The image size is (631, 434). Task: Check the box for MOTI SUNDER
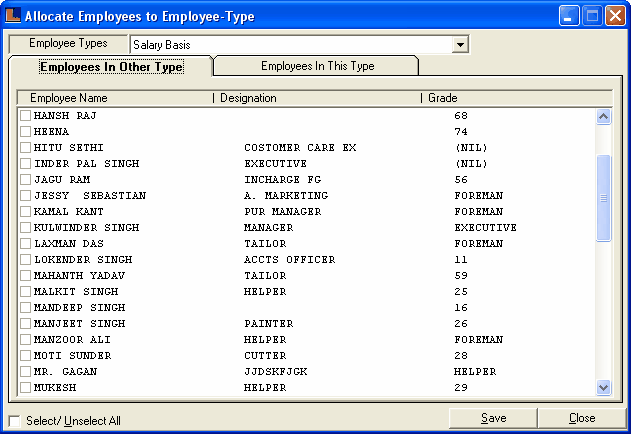click(25, 355)
